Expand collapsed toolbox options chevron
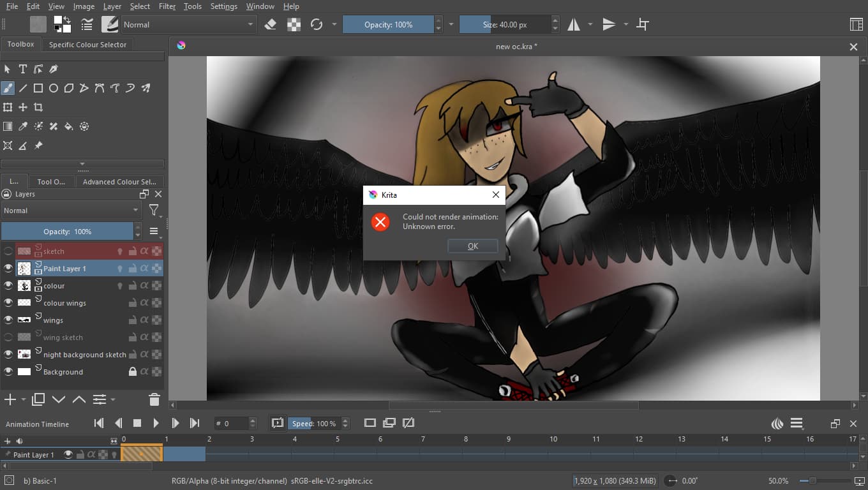This screenshot has width=868, height=490. (82, 164)
